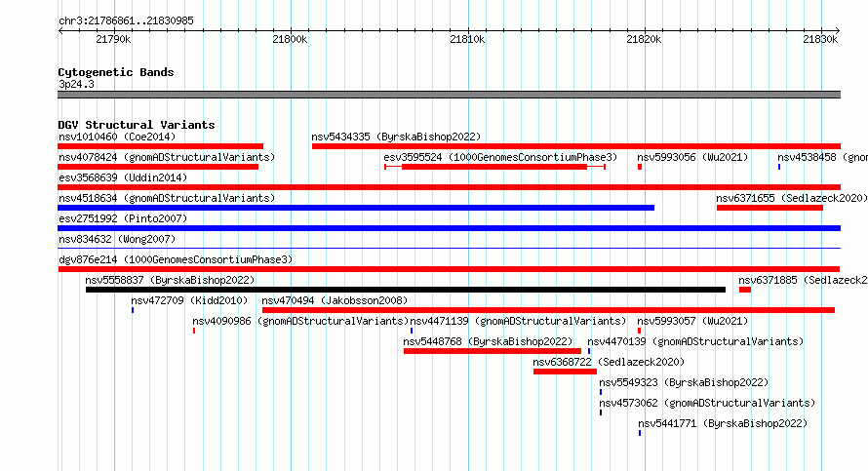This screenshot has width=868, height=471.
Task: Click the thin blue nsv834632 line
Action: (450, 249)
